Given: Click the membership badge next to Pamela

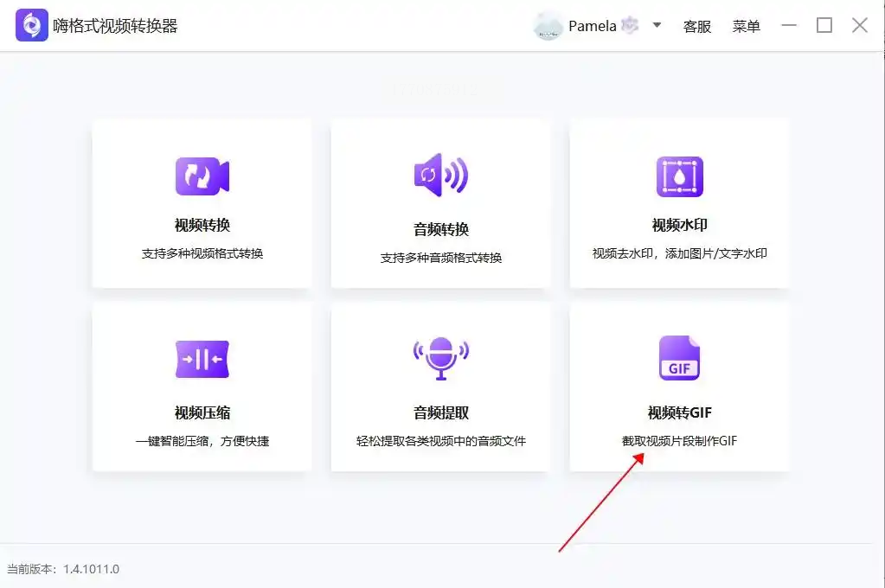Looking at the screenshot, I should [629, 25].
